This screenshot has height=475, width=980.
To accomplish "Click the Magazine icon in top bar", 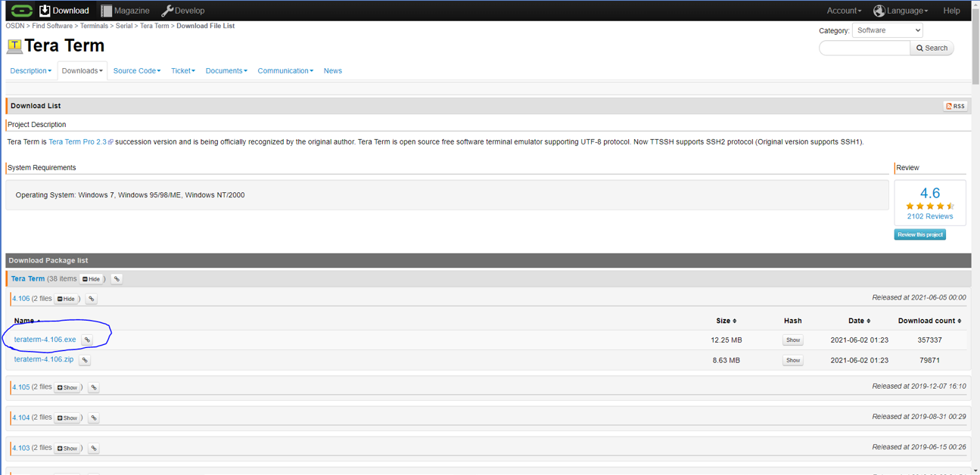I will (107, 11).
